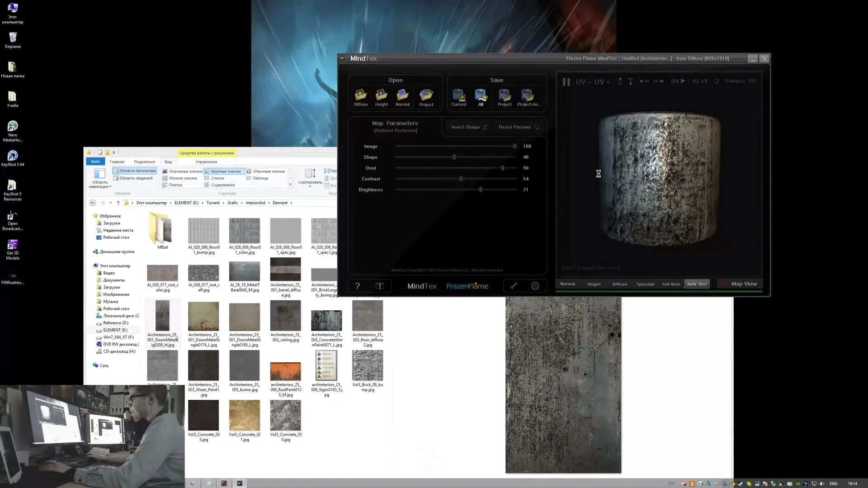Toggle Invert Shape in MindTex

pyautogui.click(x=469, y=127)
